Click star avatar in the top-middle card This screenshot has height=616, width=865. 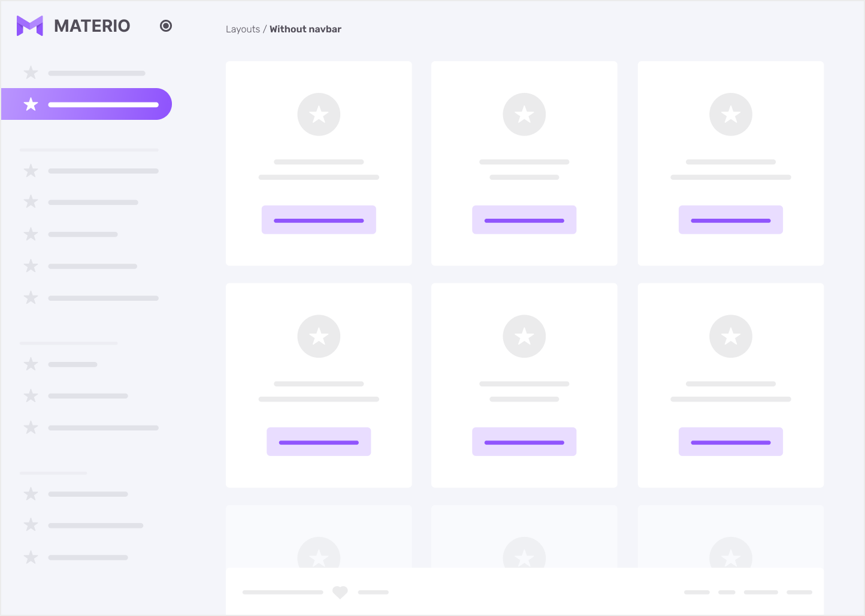pyautogui.click(x=524, y=114)
